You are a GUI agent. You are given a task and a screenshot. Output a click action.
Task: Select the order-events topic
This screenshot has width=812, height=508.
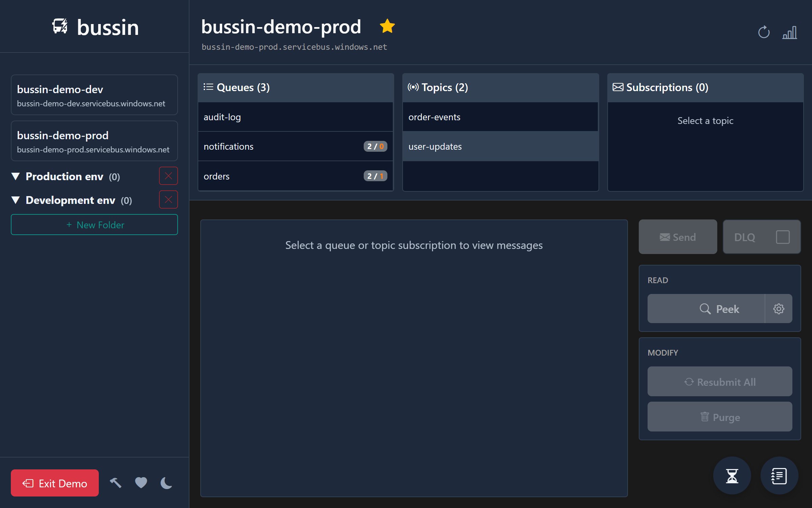point(500,117)
